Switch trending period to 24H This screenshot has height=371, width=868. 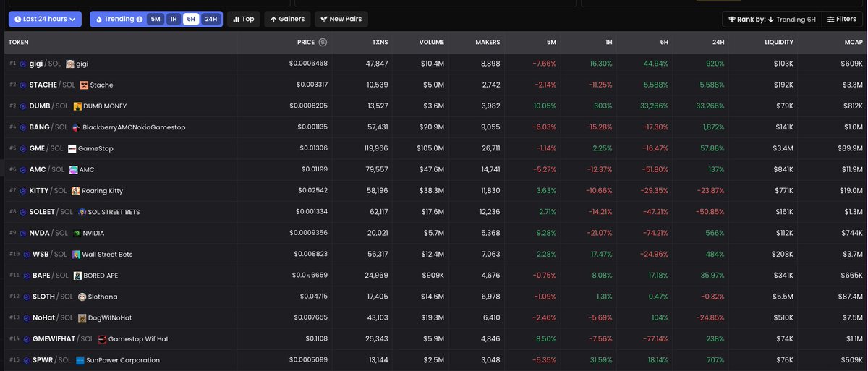[210, 20]
